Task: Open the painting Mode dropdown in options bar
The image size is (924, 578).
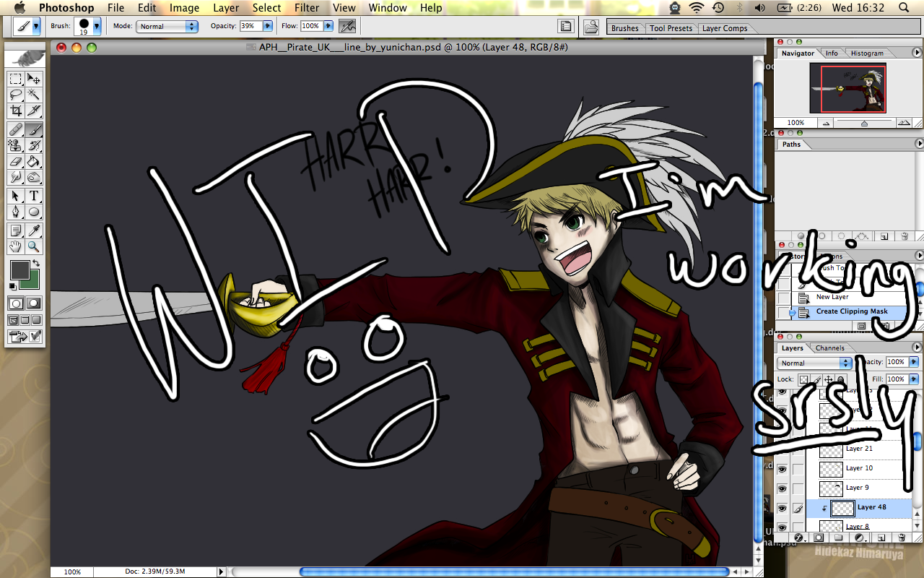Action: (x=167, y=26)
